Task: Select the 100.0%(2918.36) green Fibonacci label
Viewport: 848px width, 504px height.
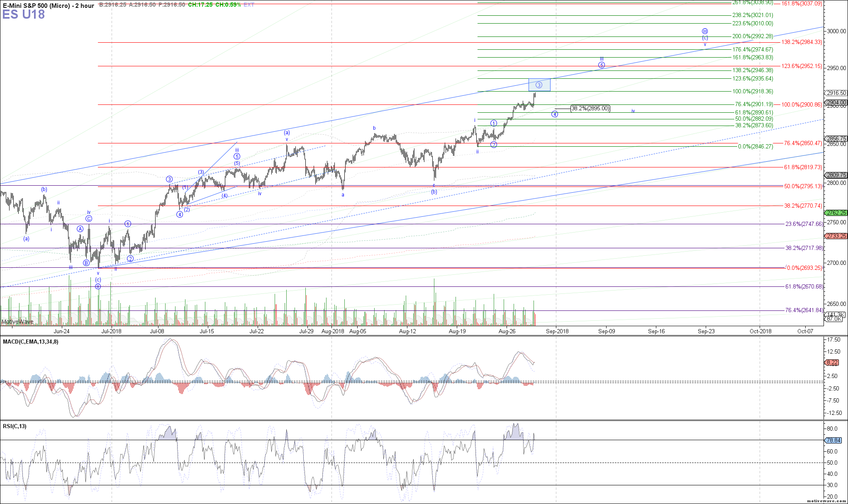Action: (753, 91)
